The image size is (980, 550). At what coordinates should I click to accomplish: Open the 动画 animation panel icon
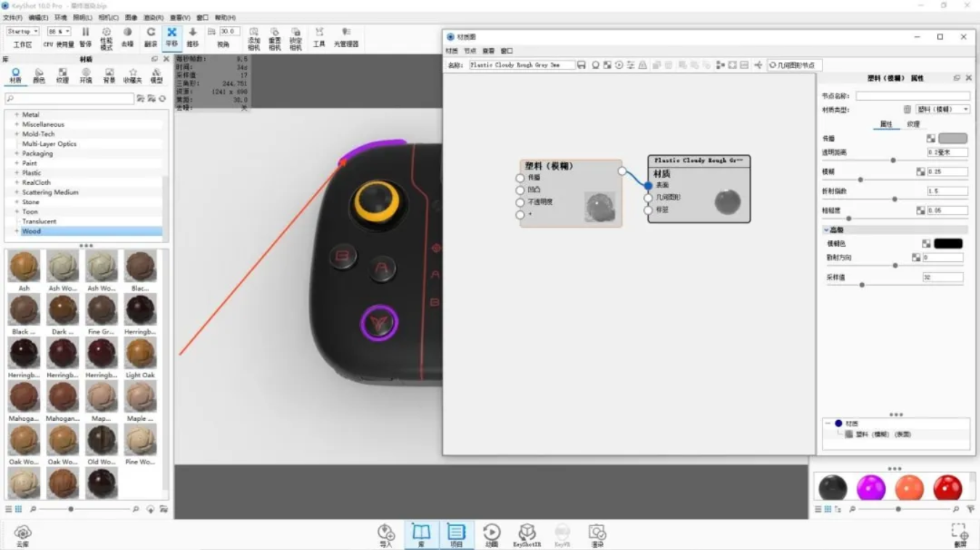[491, 535]
